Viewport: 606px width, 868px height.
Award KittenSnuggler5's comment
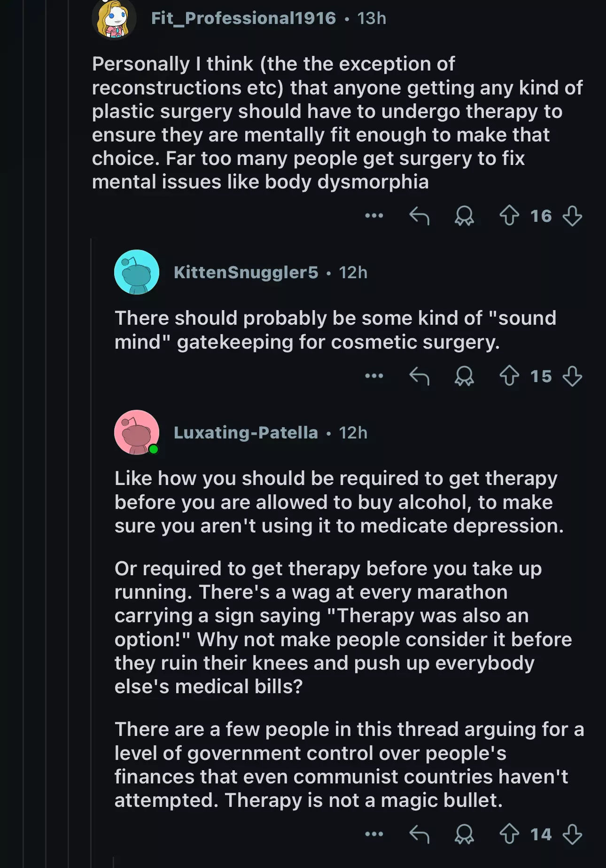pos(464,376)
